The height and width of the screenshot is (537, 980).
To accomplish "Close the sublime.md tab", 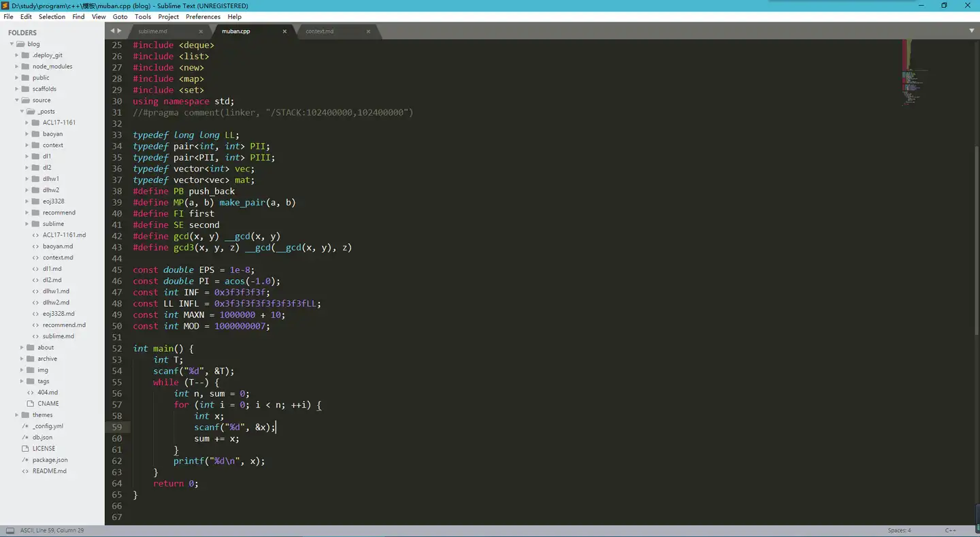I will pos(201,31).
